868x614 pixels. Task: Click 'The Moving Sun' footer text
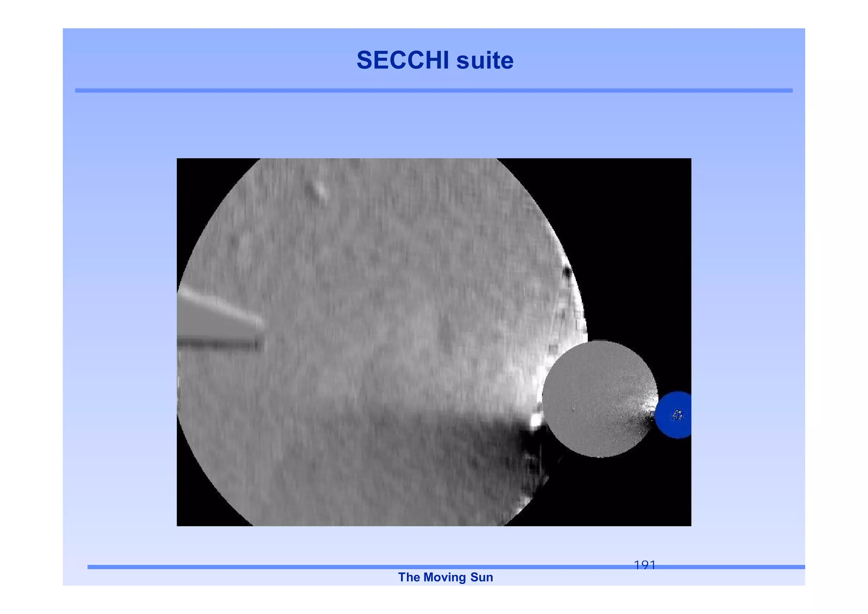point(445,577)
